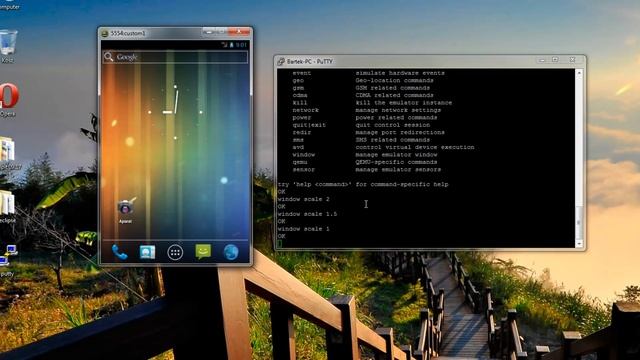640x360 pixels.
Task: Click the 'event' command row in PuTTY
Action: [x=368, y=73]
